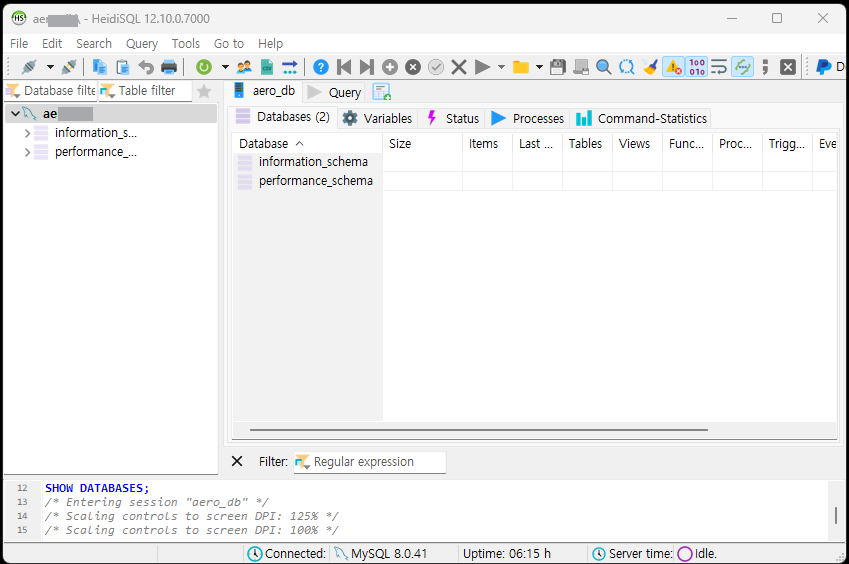Click the Post checkmark icon
The image size is (849, 564).
coord(436,67)
